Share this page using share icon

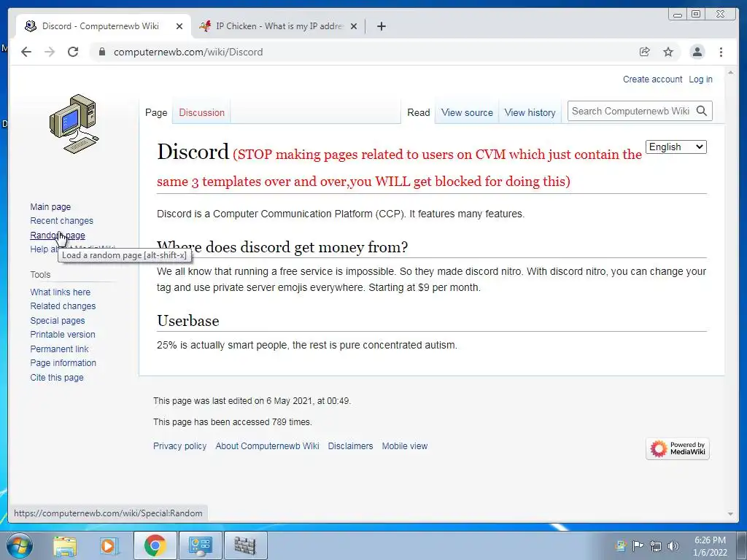coord(644,52)
